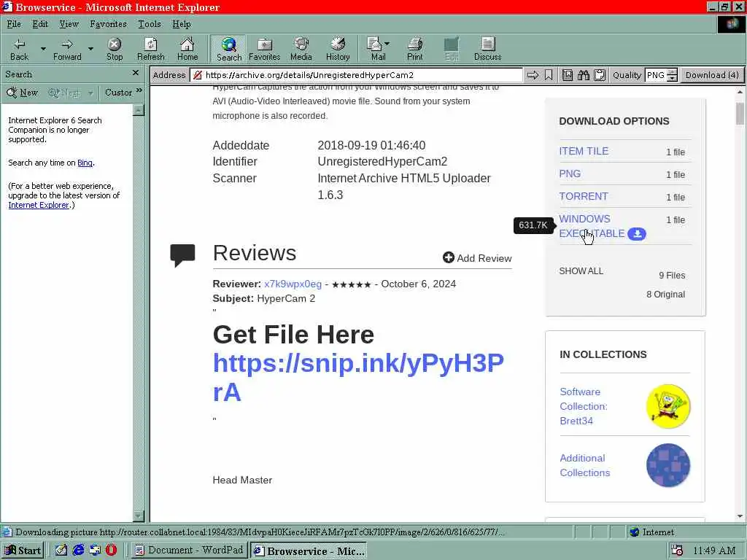This screenshot has height=560, width=747.
Task: Open the Mail dropdown arrow
Action: (x=387, y=43)
